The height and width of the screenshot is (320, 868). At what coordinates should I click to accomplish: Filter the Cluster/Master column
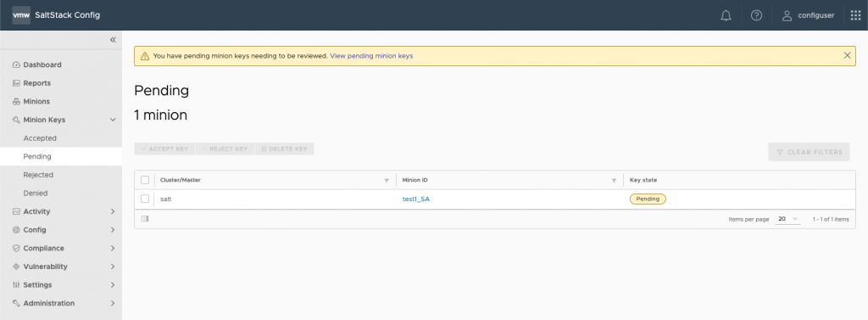(x=387, y=181)
